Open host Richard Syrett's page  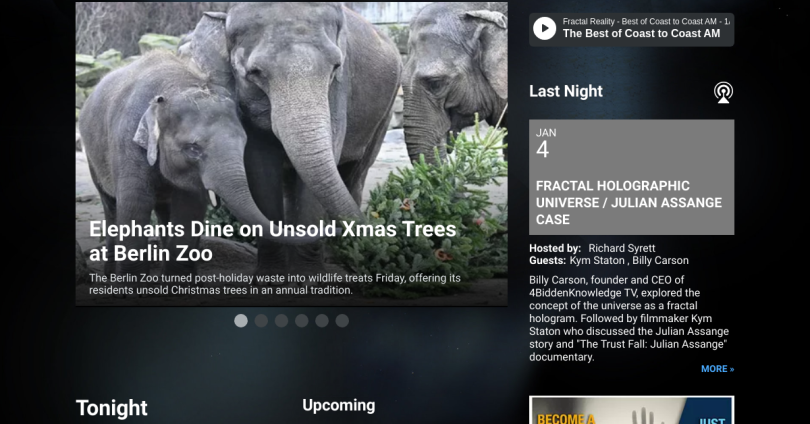tap(625, 248)
